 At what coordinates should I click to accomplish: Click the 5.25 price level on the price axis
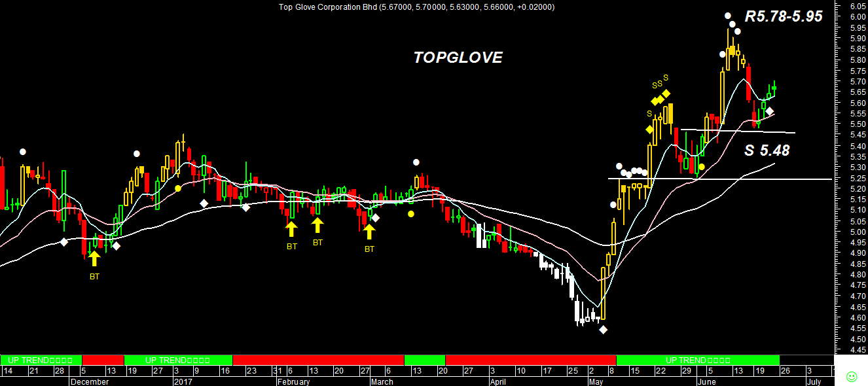click(x=858, y=178)
